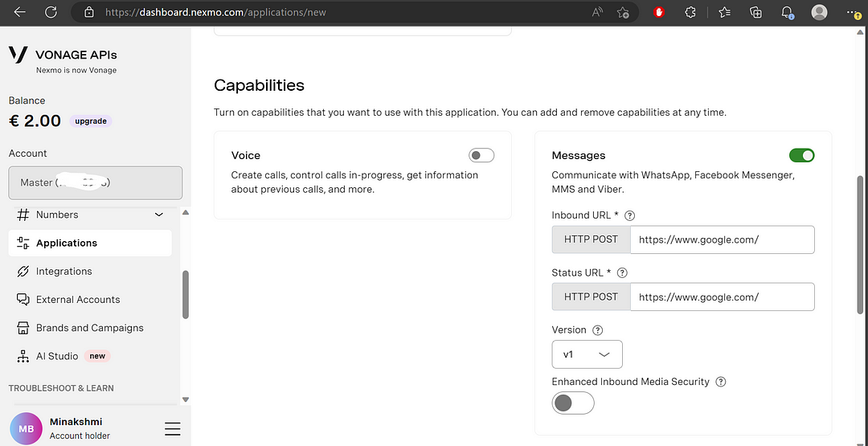Viewport: 868px width, 446px height.
Task: Open browser profile avatar
Action: tap(819, 11)
